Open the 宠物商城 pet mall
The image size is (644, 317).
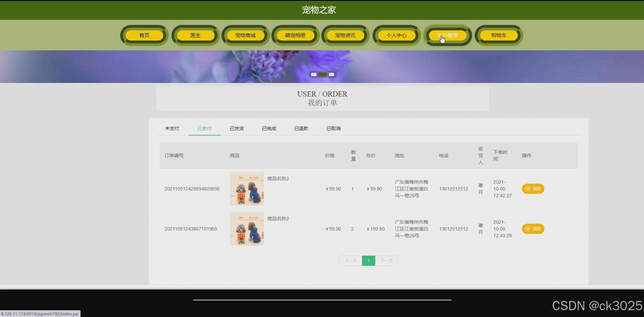[x=245, y=35]
